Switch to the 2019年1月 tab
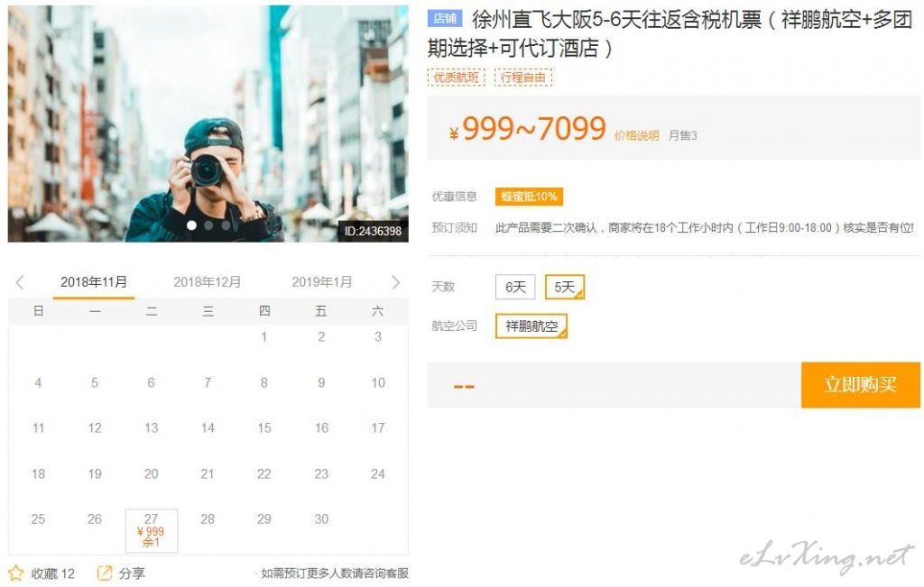 pos(322,282)
